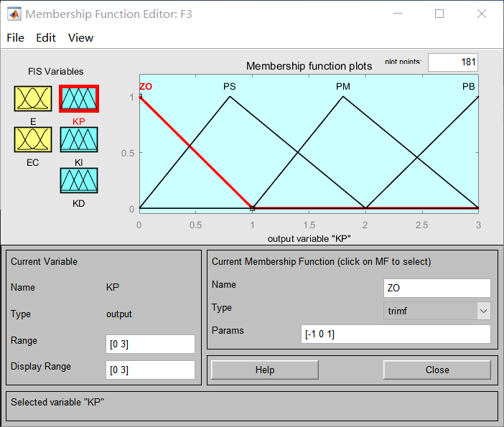Select the EC input variable icon
The height and width of the screenshot is (427, 504).
[33, 139]
